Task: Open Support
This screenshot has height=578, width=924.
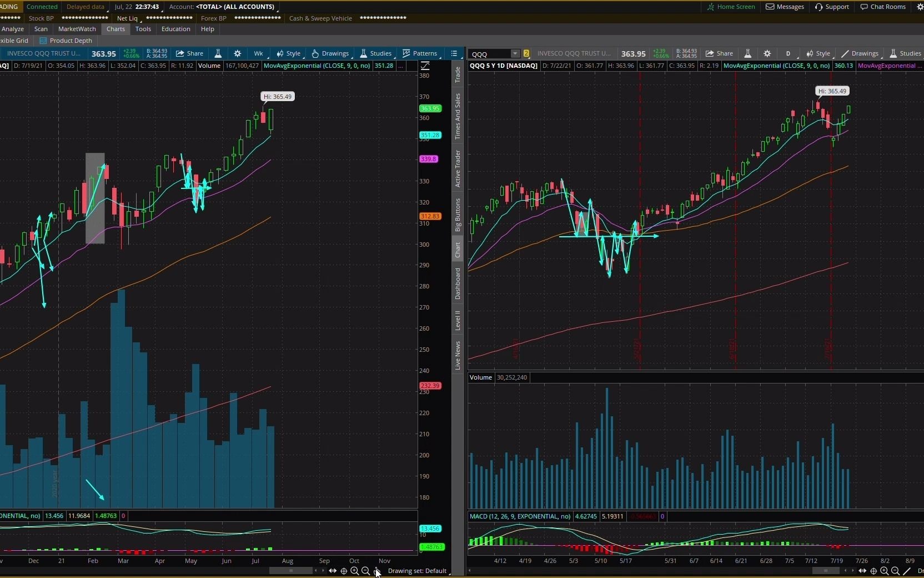Action: pyautogui.click(x=832, y=7)
